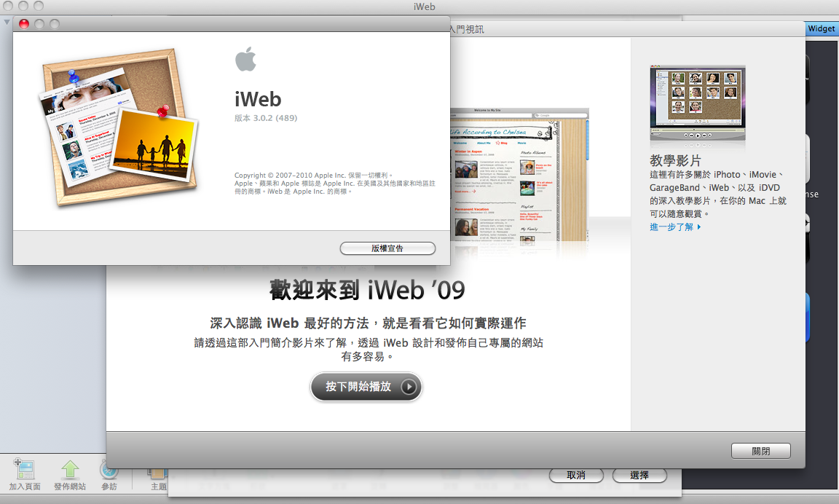Click the Visit (參訪) compass icon

[x=109, y=469]
